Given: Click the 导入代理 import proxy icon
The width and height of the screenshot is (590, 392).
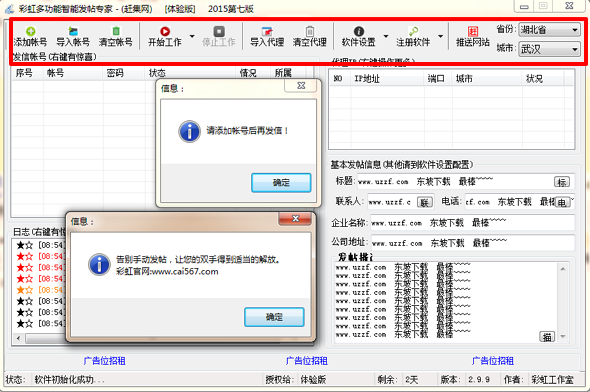Looking at the screenshot, I should click(x=267, y=31).
